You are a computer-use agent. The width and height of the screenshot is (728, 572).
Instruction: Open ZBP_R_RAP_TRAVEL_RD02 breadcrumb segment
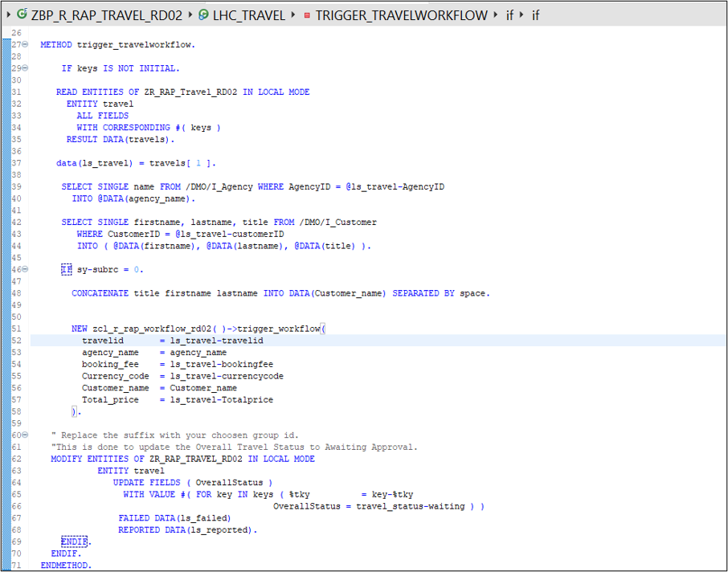(x=107, y=15)
